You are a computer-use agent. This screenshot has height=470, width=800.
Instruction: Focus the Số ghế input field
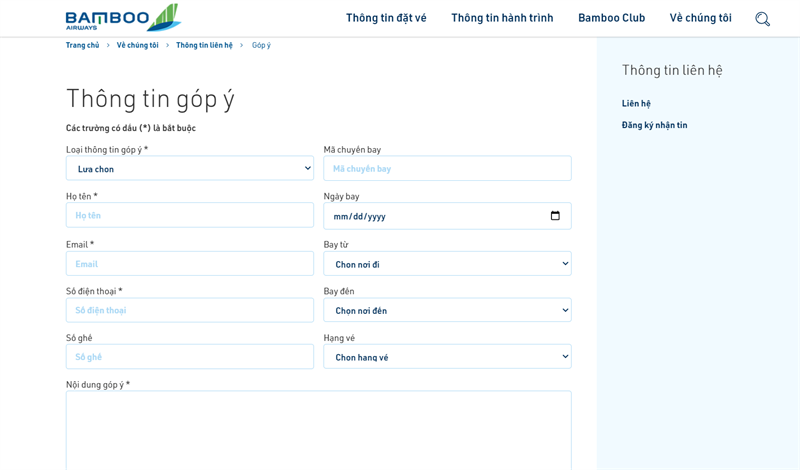click(190, 357)
